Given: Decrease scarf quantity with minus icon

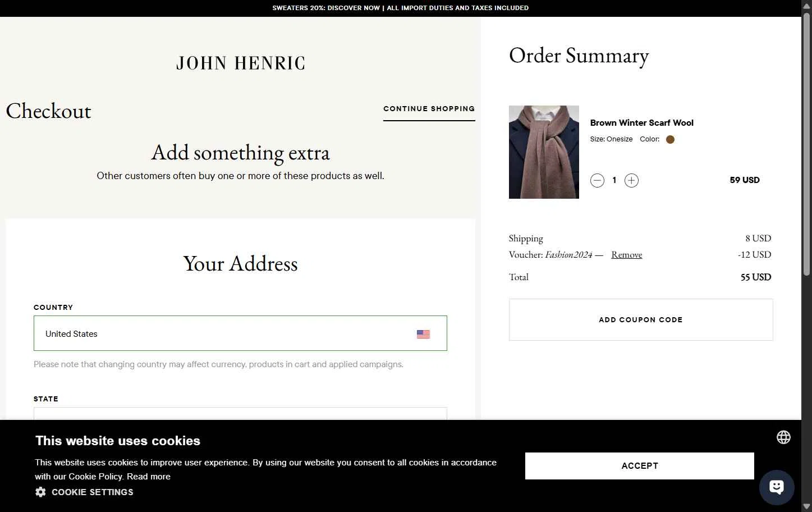Looking at the screenshot, I should tap(597, 180).
